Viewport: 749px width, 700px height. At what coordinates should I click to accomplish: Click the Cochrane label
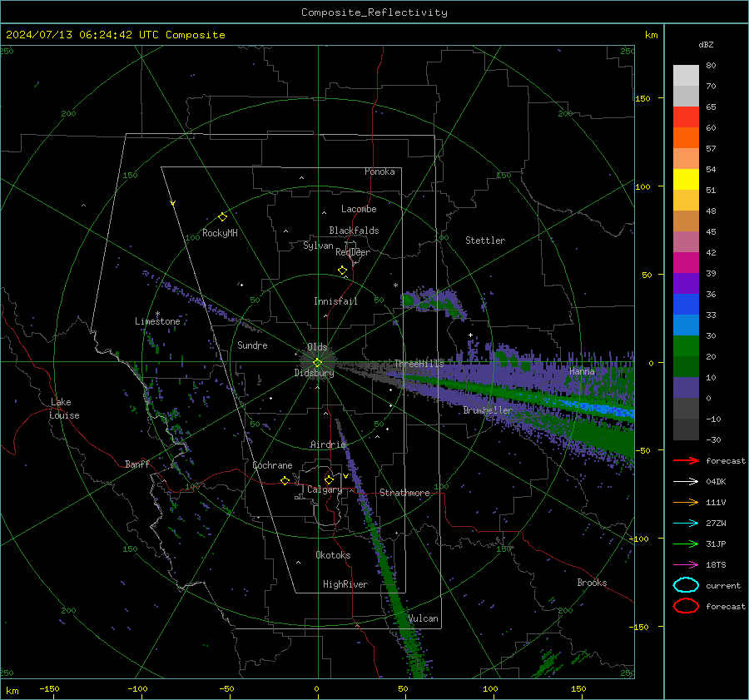click(x=272, y=465)
